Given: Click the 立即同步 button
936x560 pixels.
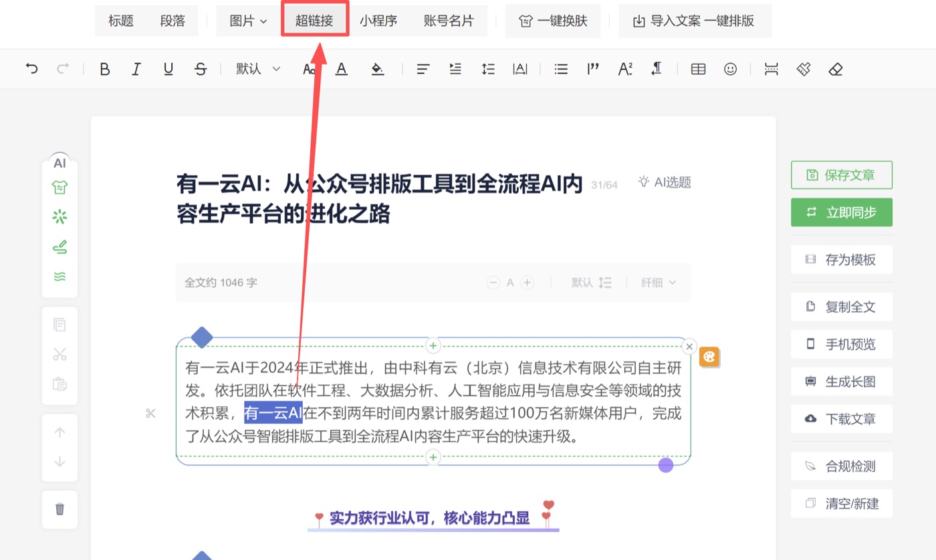Looking at the screenshot, I should point(842,213).
